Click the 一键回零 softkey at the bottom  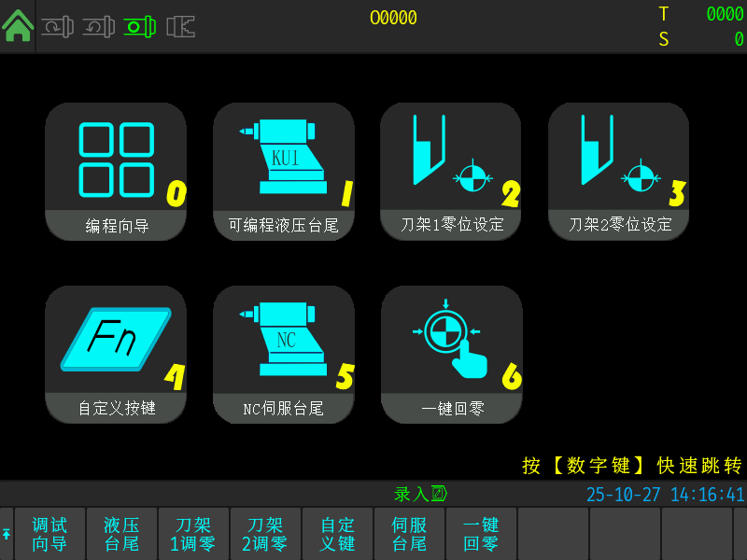pyautogui.click(x=481, y=534)
